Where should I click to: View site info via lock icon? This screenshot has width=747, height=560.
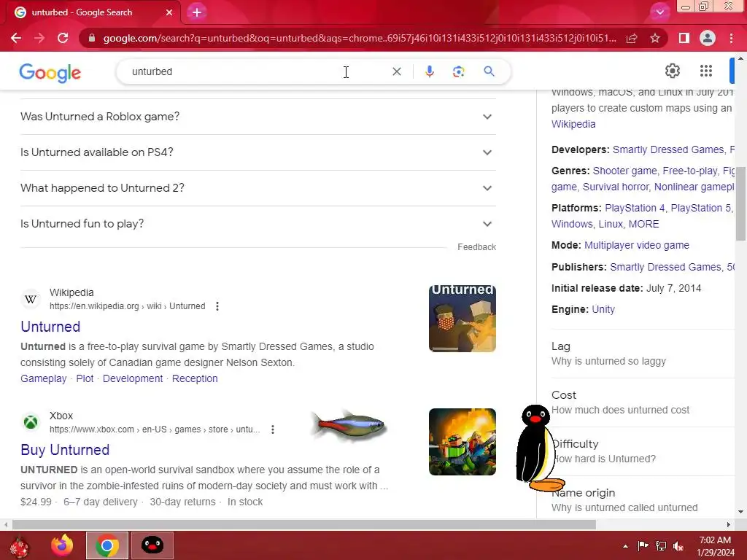click(91, 38)
